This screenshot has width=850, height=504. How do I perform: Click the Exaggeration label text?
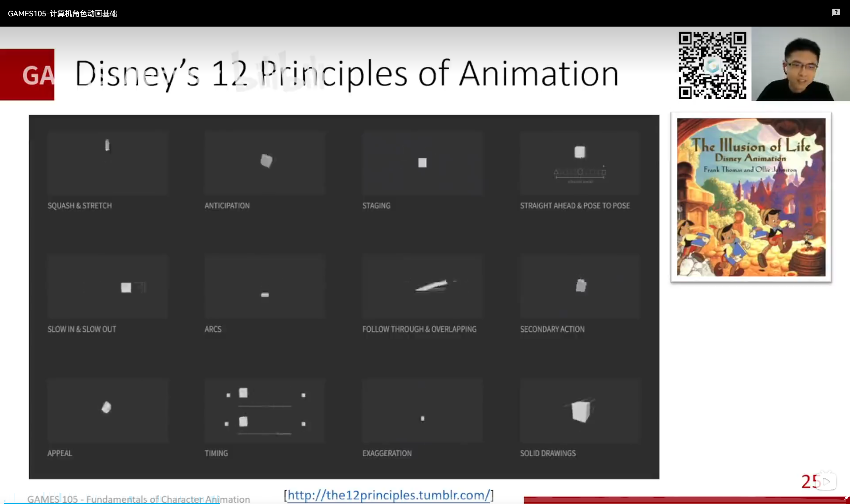(387, 453)
